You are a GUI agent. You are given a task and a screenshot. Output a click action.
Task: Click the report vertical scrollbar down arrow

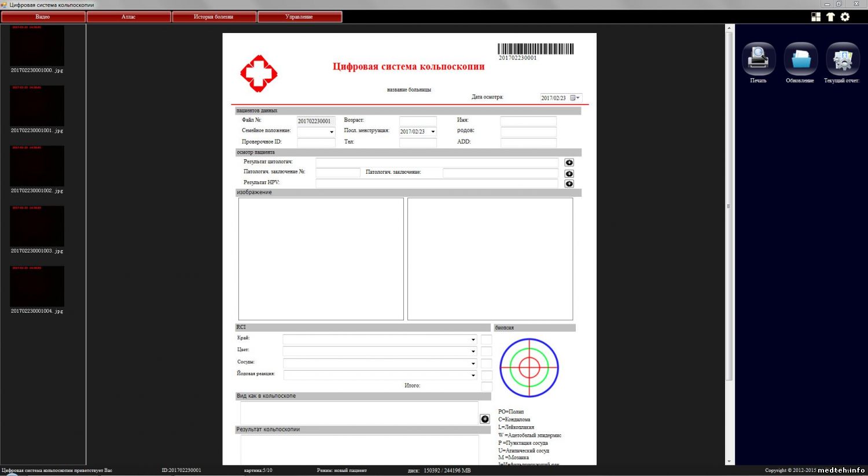[x=729, y=462]
